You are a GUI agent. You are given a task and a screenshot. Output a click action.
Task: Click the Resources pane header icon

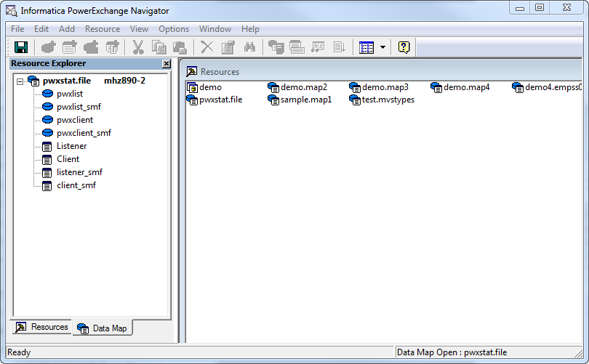[x=191, y=72]
